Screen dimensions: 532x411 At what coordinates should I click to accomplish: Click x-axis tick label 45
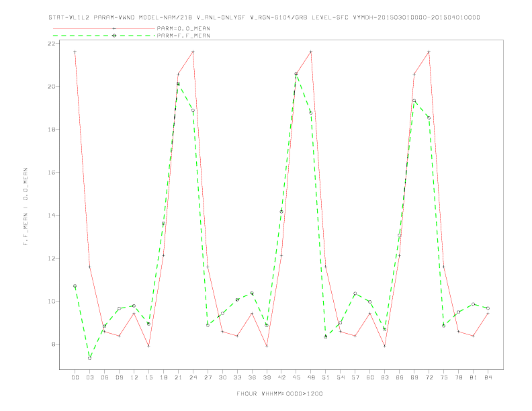click(x=296, y=377)
